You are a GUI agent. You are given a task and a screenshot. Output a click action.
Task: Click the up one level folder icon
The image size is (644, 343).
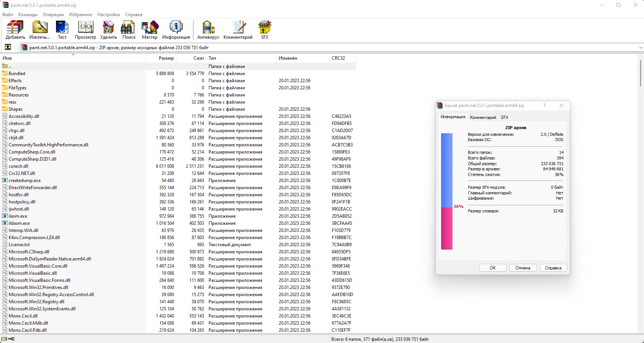(8, 47)
